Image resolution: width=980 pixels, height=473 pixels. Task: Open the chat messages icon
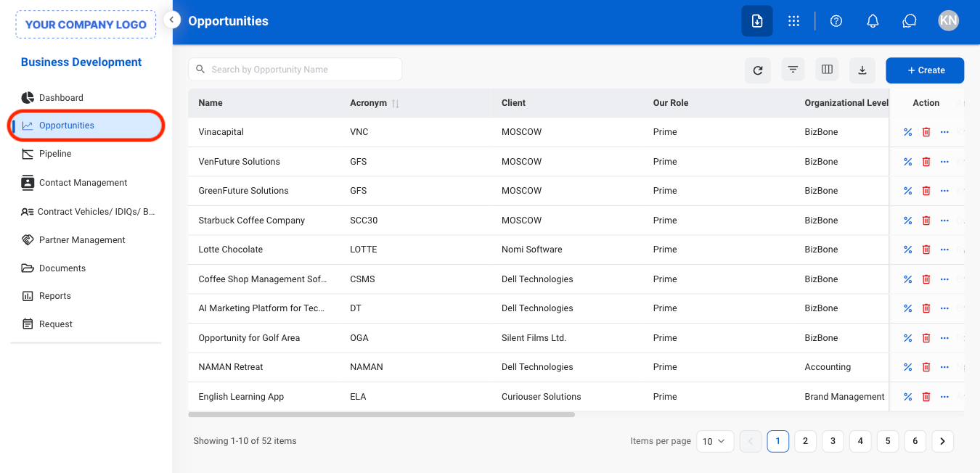(x=910, y=21)
